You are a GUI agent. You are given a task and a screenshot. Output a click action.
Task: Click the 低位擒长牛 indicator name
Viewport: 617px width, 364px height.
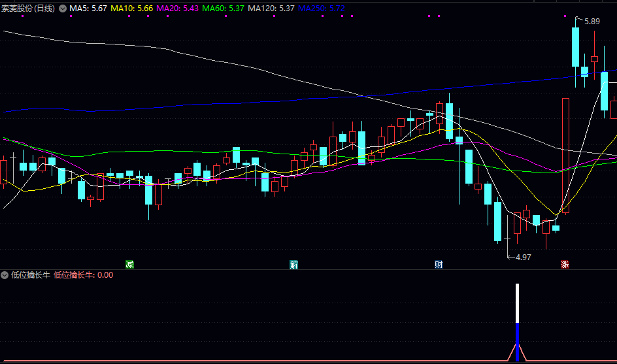click(x=30, y=275)
